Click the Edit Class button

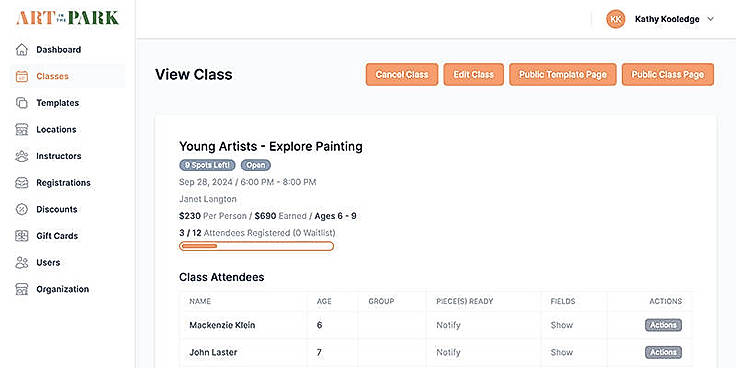[x=474, y=75]
